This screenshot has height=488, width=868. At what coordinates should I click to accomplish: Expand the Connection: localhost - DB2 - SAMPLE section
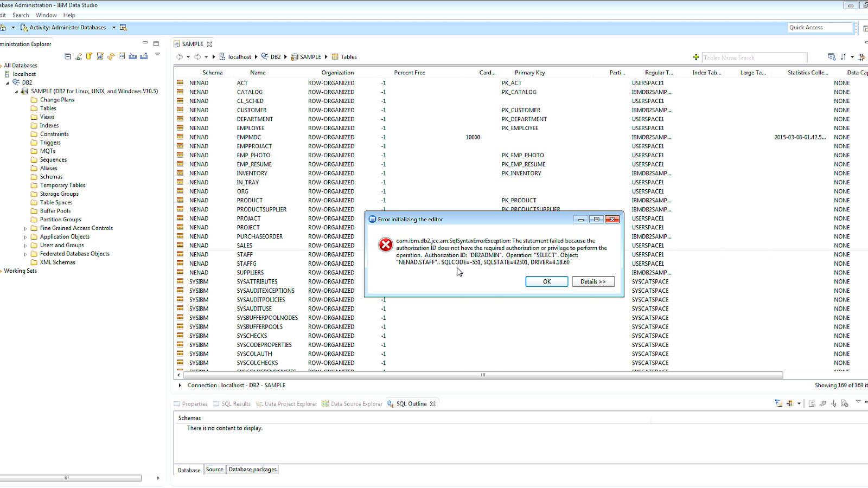[180, 386]
